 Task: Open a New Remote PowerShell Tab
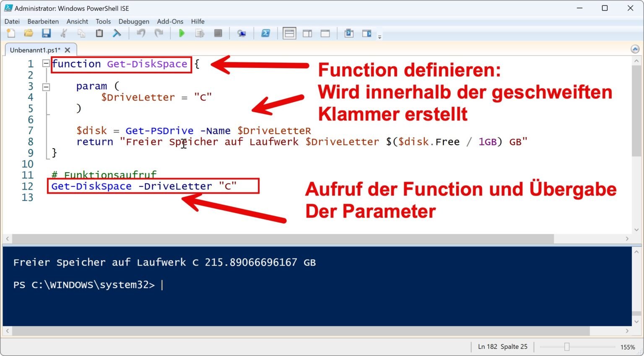[242, 34]
